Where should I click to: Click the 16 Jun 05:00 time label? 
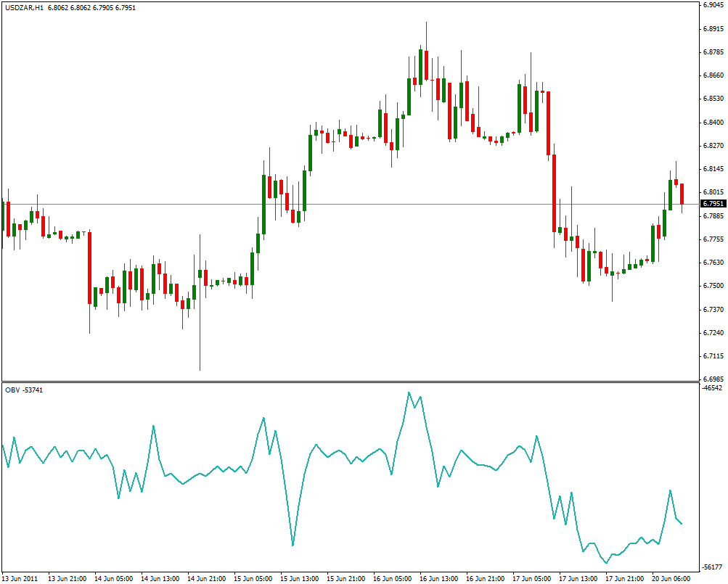(393, 578)
